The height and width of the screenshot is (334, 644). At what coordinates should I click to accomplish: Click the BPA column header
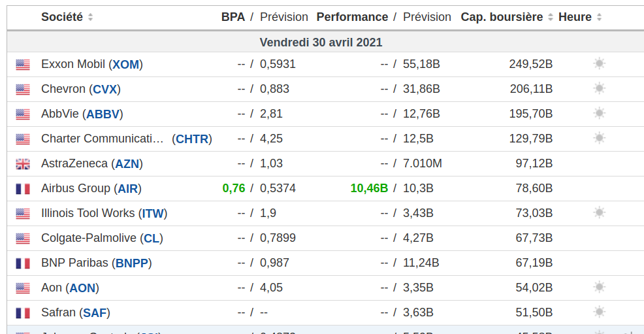tap(233, 17)
